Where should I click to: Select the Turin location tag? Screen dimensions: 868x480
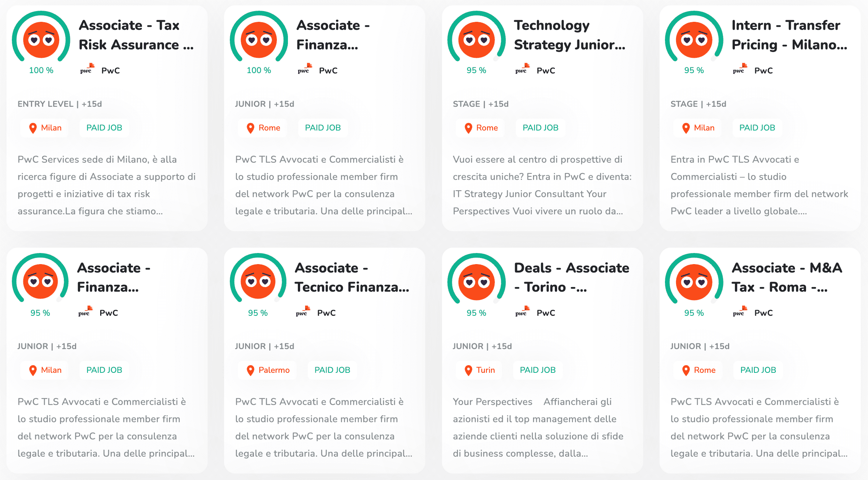[x=479, y=370]
